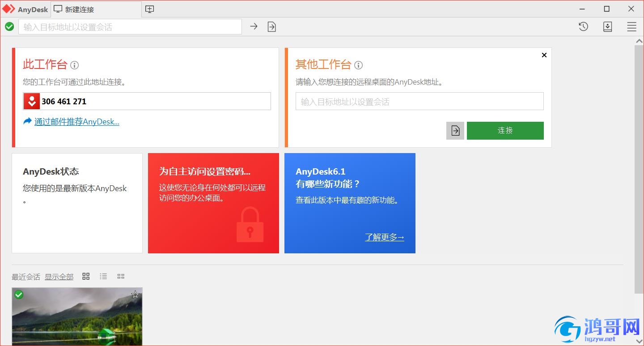Click the scrollbar up arrow
This screenshot has height=346, width=644.
639,41
